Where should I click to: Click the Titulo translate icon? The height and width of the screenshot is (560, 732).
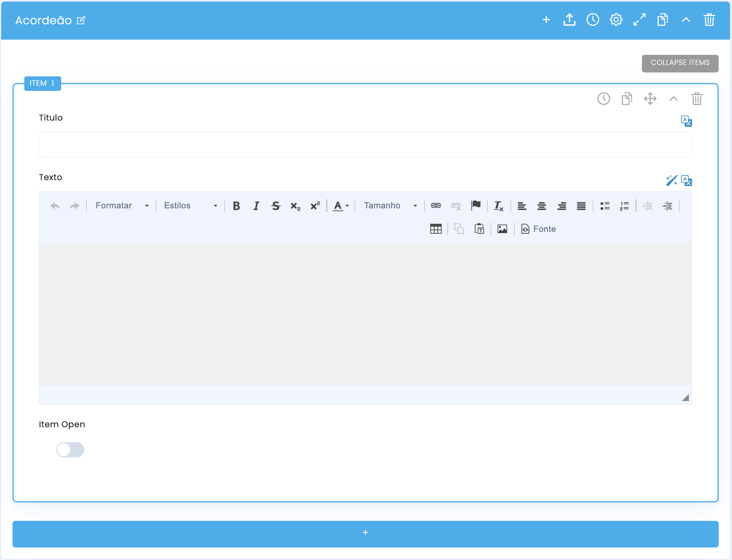[687, 121]
